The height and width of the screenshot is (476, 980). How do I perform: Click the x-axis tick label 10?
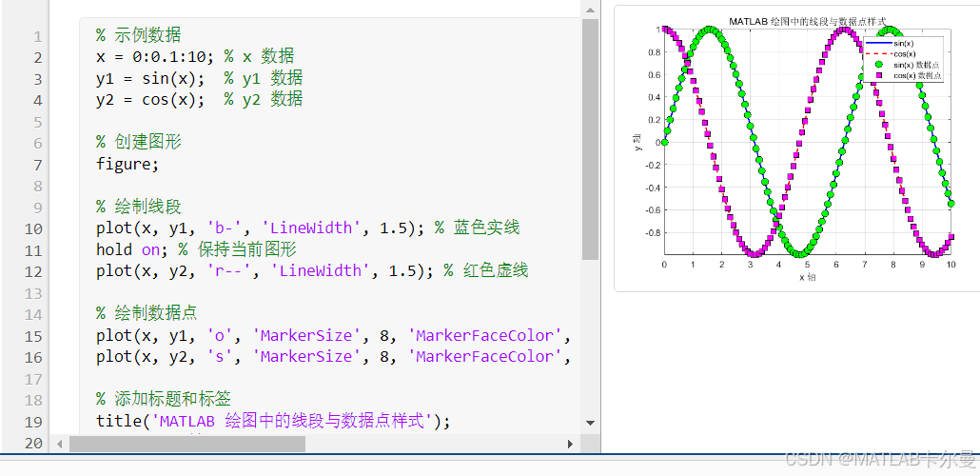pyautogui.click(x=951, y=265)
